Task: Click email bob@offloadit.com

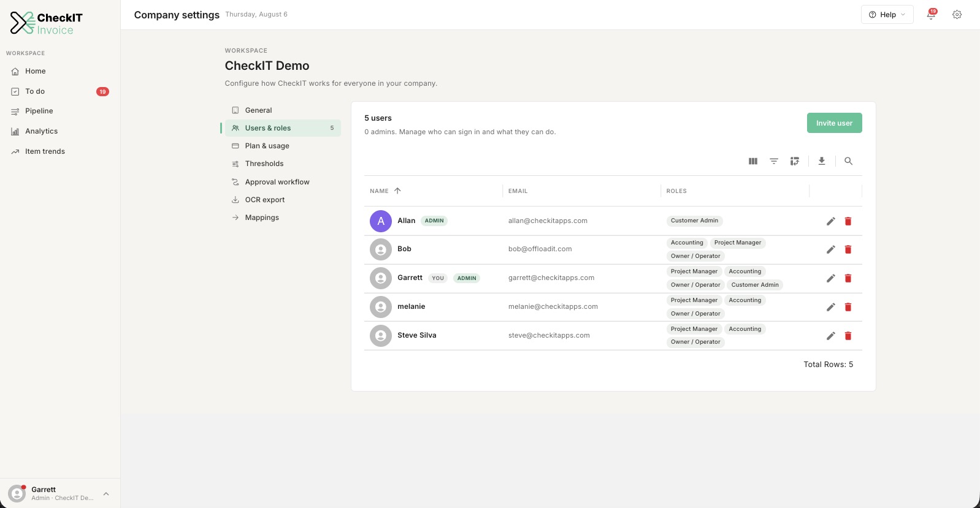Action: 540,249
